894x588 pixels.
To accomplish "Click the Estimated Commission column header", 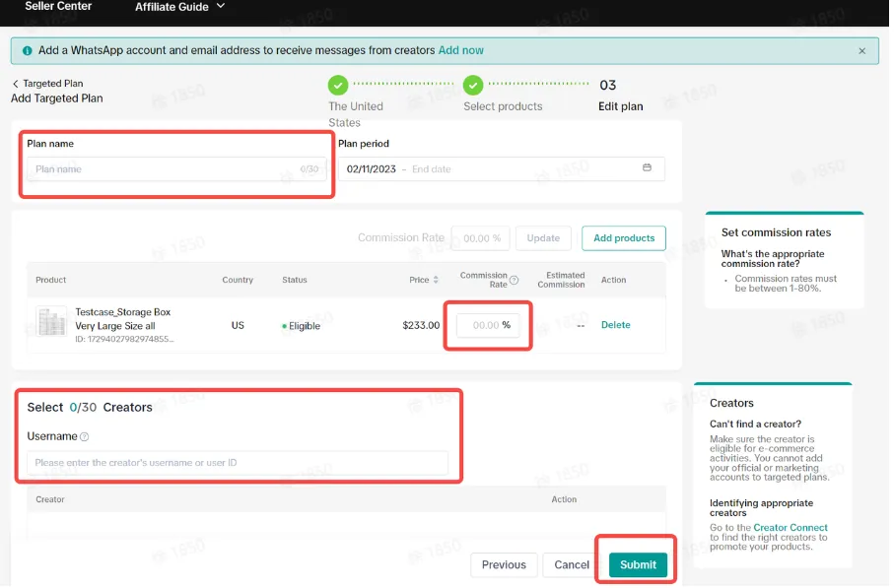I will (x=561, y=280).
